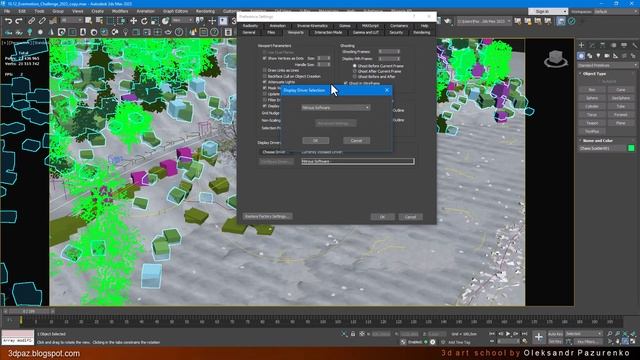640x360 pixels.
Task: Click the Maximize Viewport Toggle icon
Action: pyautogui.click(x=633, y=341)
